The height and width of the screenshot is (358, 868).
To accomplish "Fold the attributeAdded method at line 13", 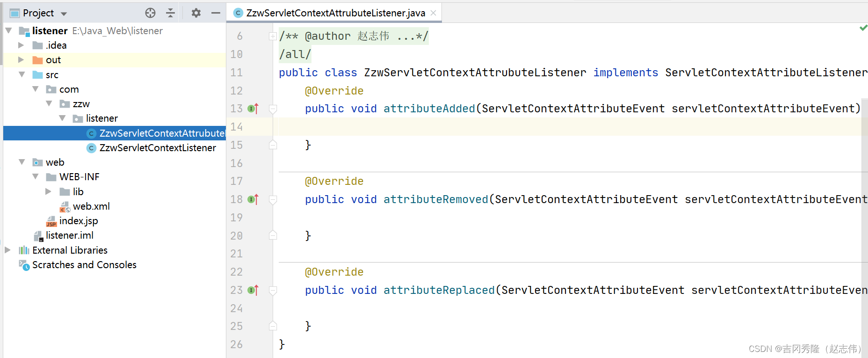I will (273, 109).
